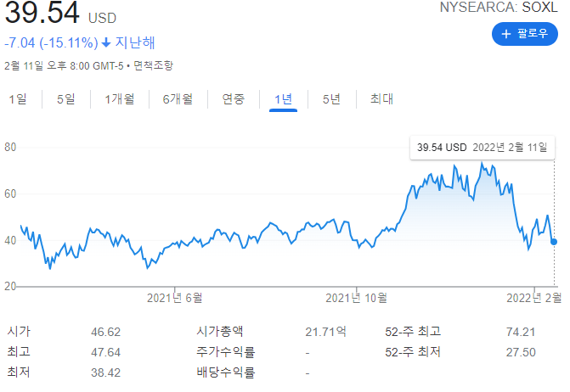This screenshot has height=392, width=570.
Task: Click the 52-주 최고 value 74.21
Action: (522, 331)
